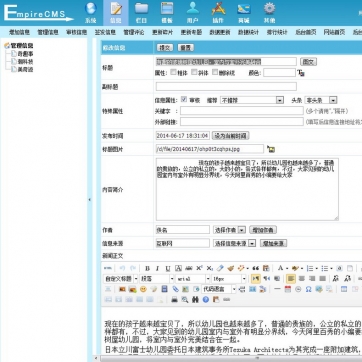The height and width of the screenshot is (362, 362).
Task: Open the 网站首页 (Site home) menu item
Action: [x=334, y=32]
